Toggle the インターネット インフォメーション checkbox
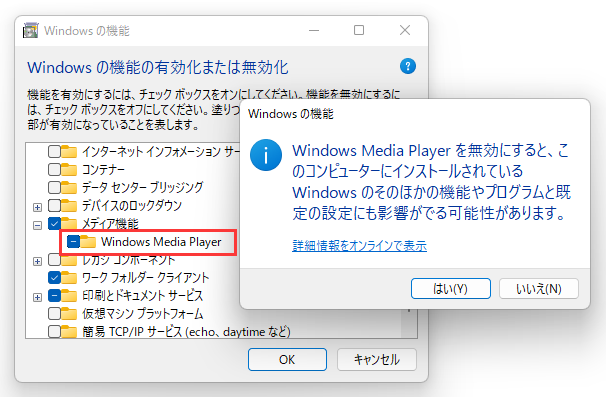Screen dimensions: 606x397 54,152
